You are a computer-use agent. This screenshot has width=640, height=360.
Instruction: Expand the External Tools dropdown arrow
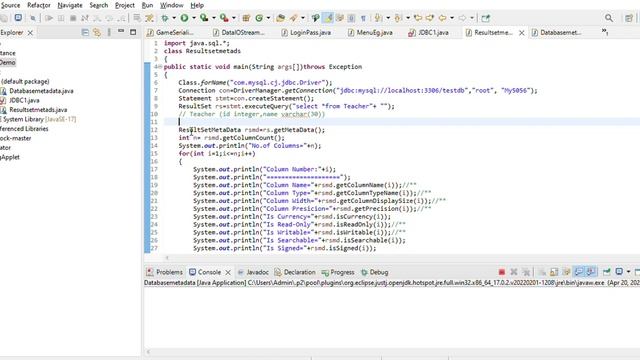click(233, 18)
